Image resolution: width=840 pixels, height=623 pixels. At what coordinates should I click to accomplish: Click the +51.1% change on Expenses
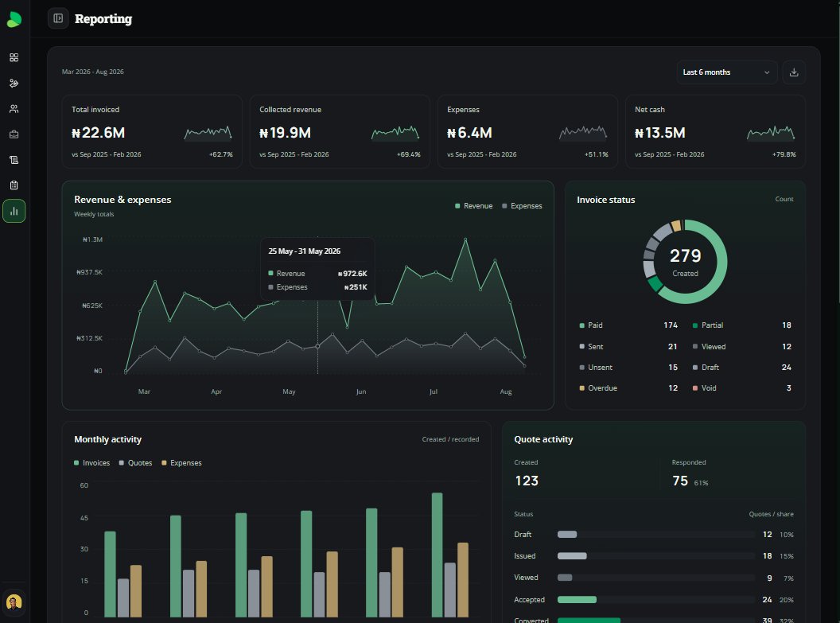597,154
